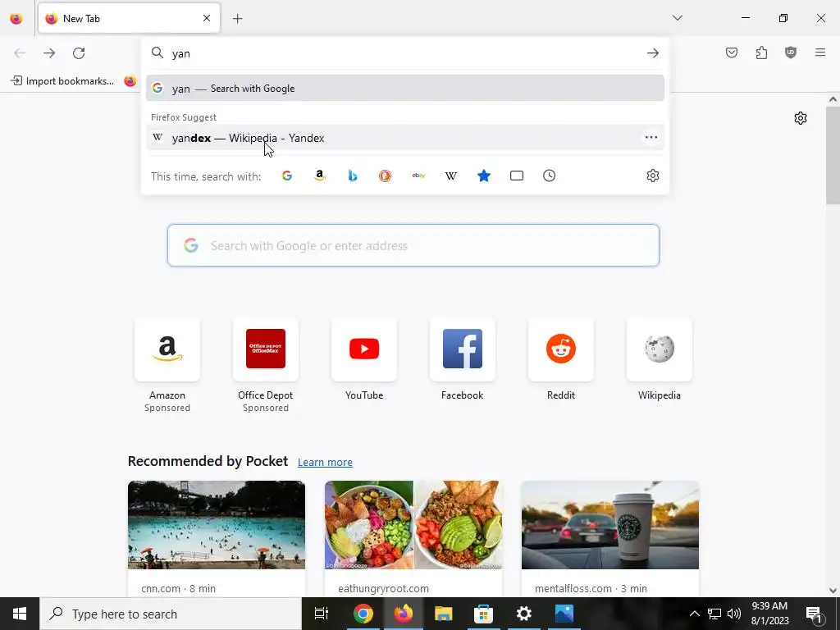Image resolution: width=840 pixels, height=630 pixels.
Task: Open the notifications action center
Action: point(815,614)
